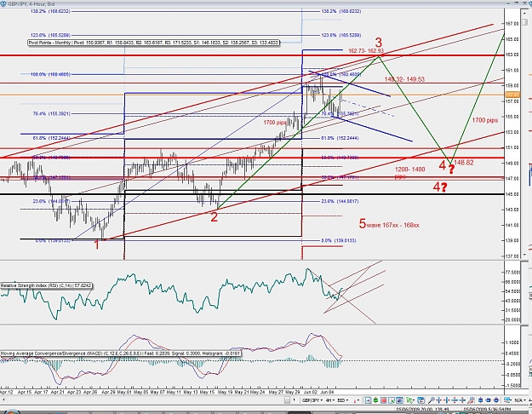Click the 138.2% (168.6232) Fibonacci label at left
This screenshot has height=414, width=532.
50,11
